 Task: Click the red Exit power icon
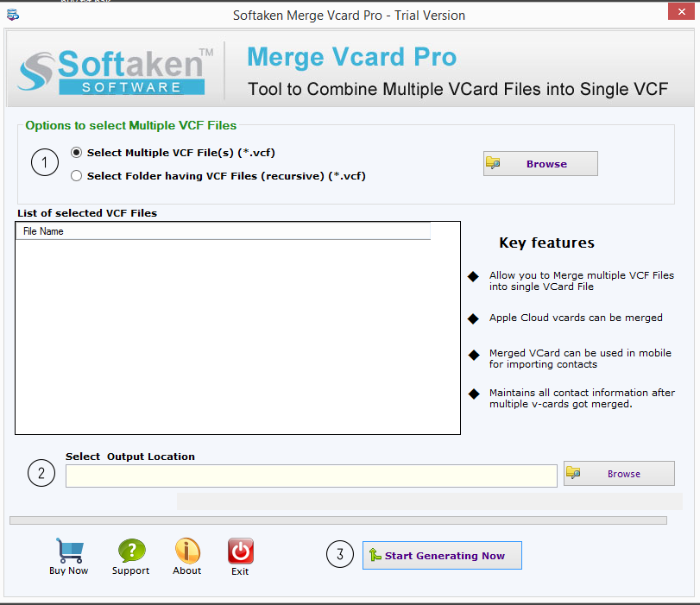pos(241,551)
